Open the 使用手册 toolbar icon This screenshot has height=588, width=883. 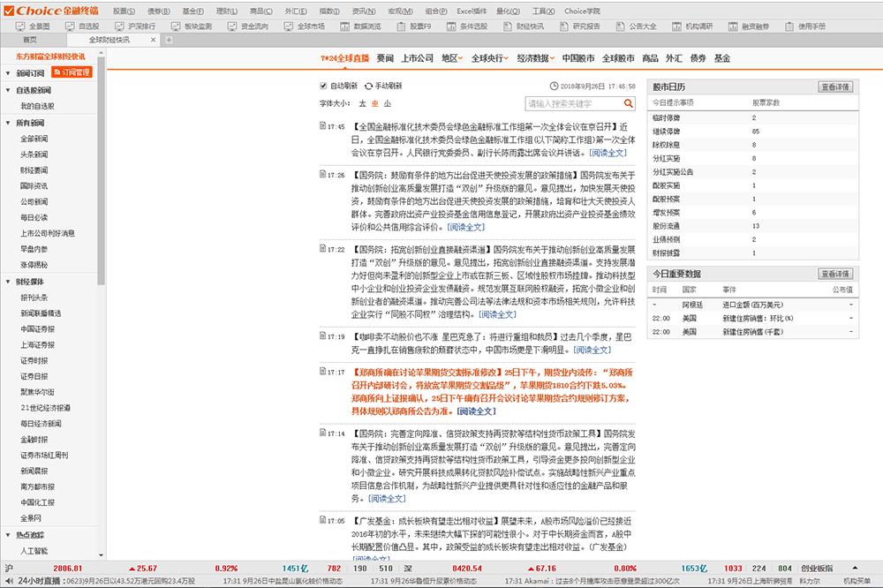click(789, 26)
